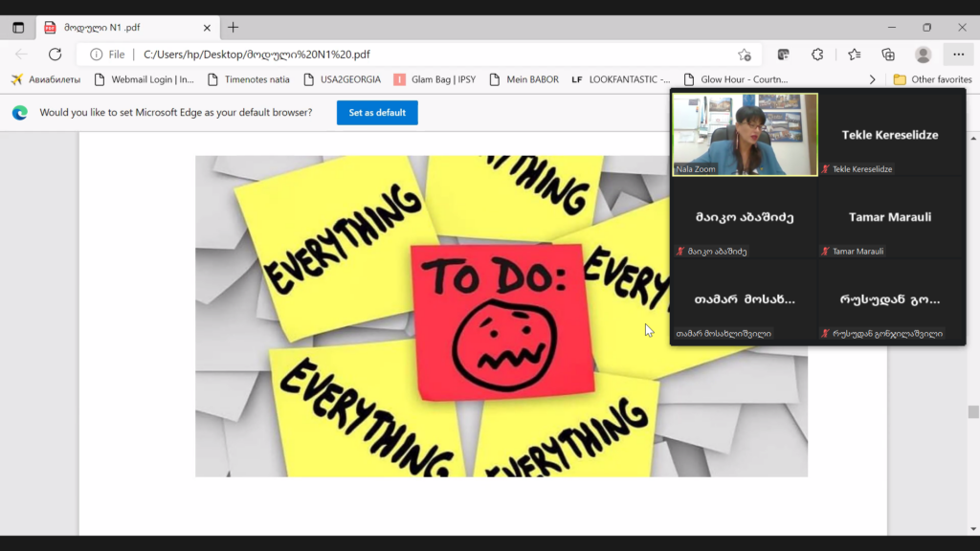The image size is (980, 551).
Task: Open a new tab with plus button
Action: (x=233, y=28)
